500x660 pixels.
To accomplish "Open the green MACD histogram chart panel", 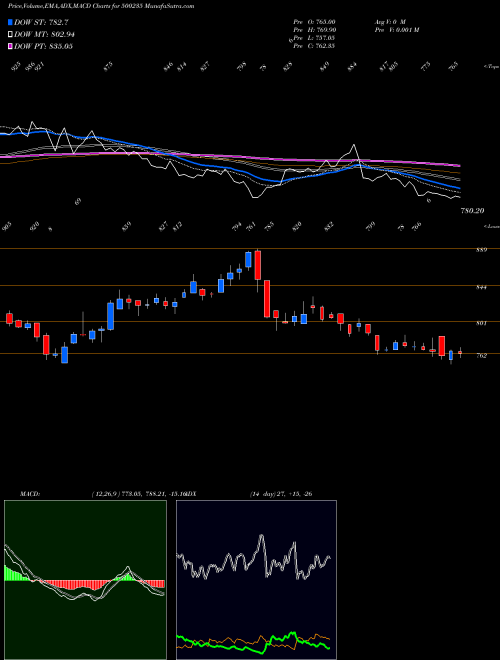I will (x=85, y=580).
